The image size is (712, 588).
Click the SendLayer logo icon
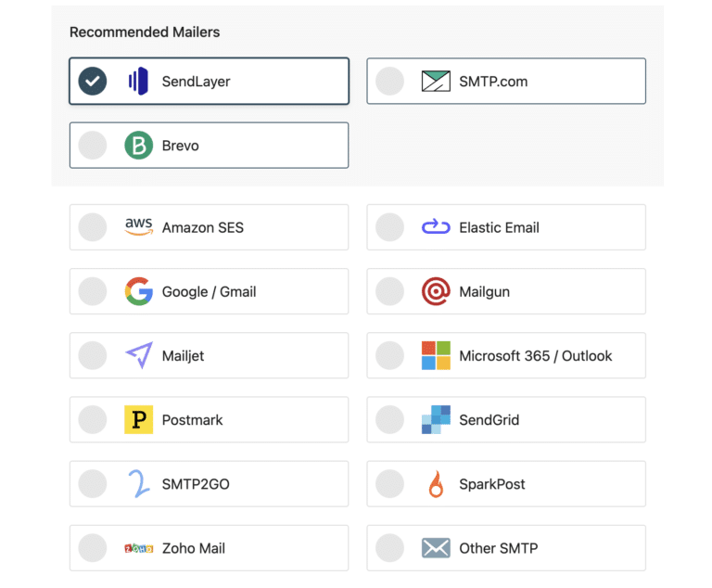point(138,82)
